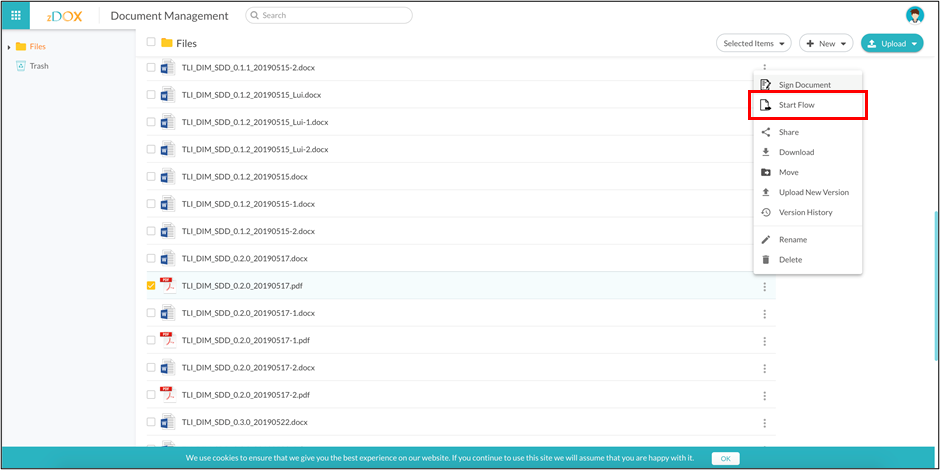Open the apps grid launcher icon
The width and height of the screenshot is (940, 470).
pos(16,16)
